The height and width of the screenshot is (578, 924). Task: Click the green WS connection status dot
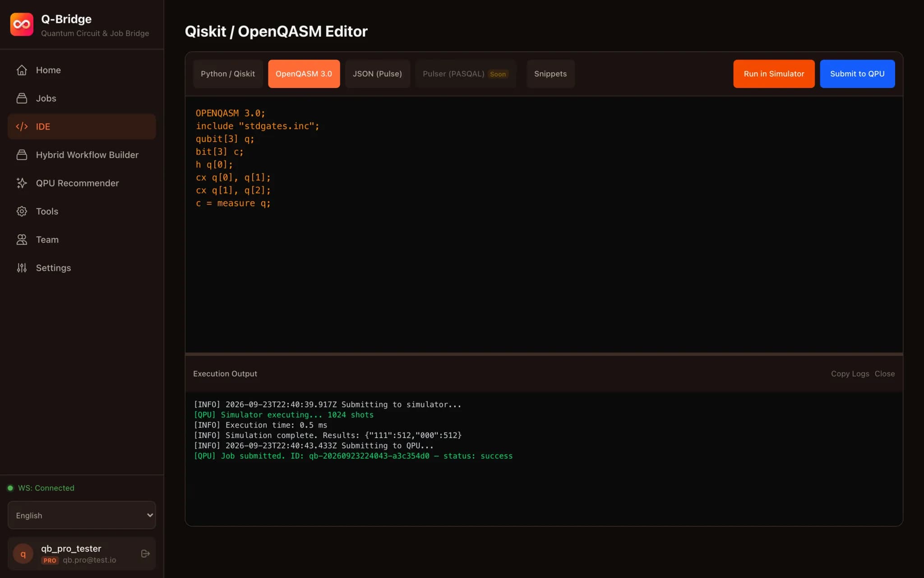tap(10, 488)
